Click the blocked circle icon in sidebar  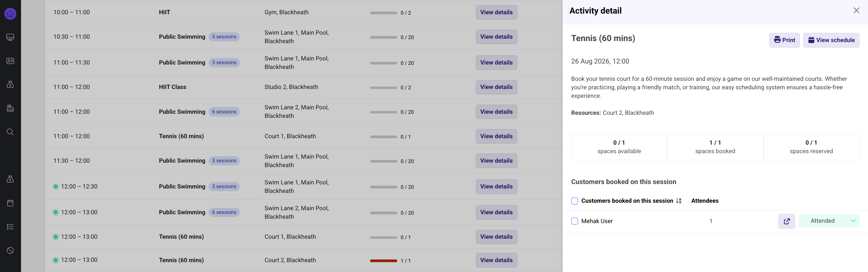pyautogui.click(x=10, y=250)
